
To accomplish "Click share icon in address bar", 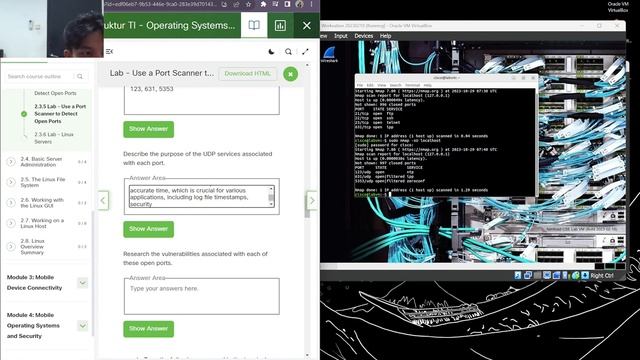I will coord(236,4).
